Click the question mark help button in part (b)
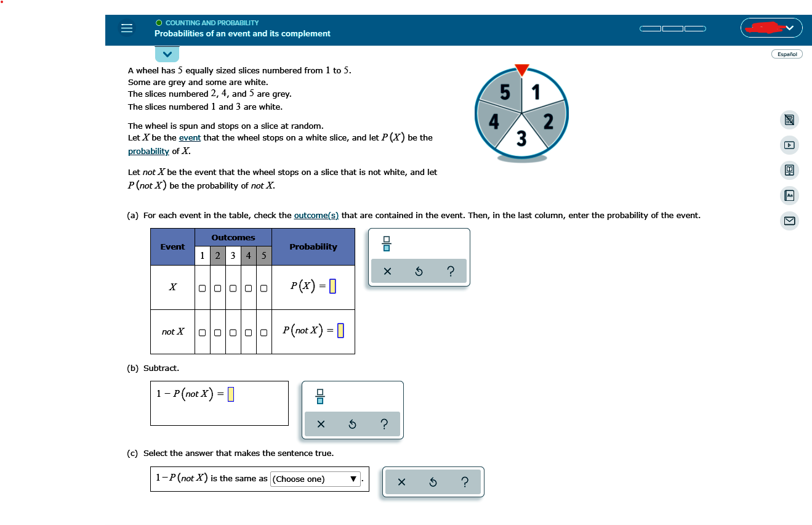812x525 pixels. pos(384,424)
